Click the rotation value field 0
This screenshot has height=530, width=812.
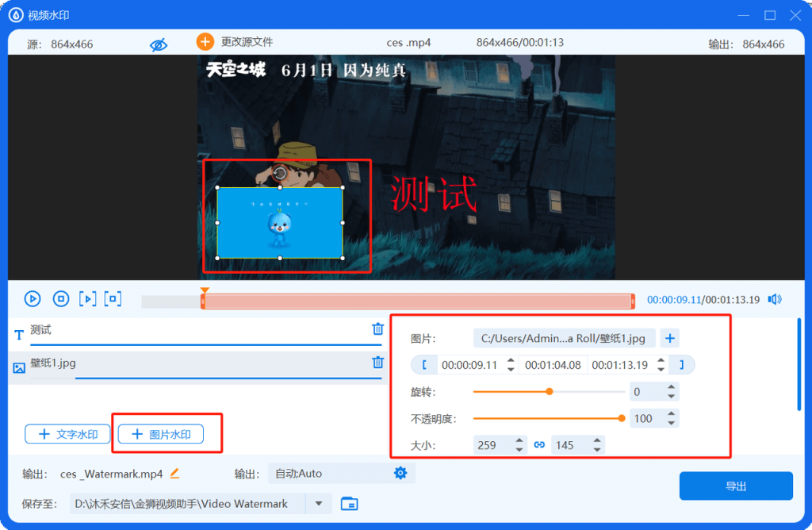(647, 392)
